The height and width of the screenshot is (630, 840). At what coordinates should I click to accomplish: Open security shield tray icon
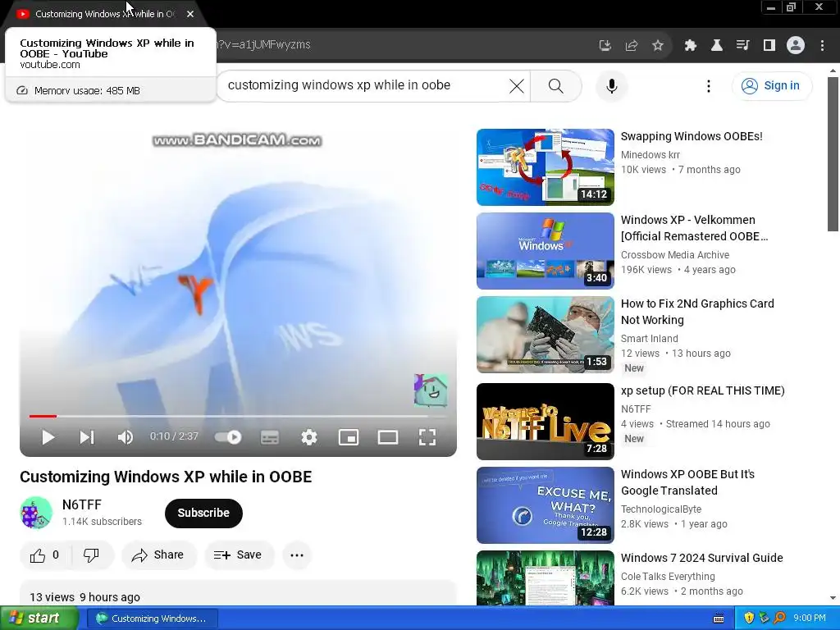click(x=749, y=619)
